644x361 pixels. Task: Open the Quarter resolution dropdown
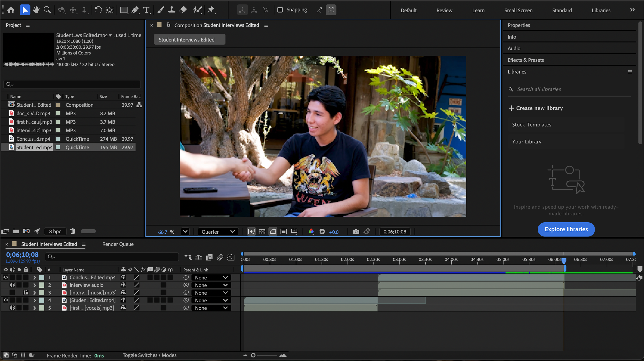218,232
